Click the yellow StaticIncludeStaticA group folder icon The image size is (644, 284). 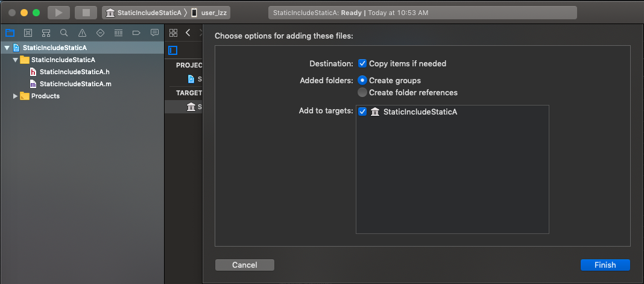(x=25, y=60)
